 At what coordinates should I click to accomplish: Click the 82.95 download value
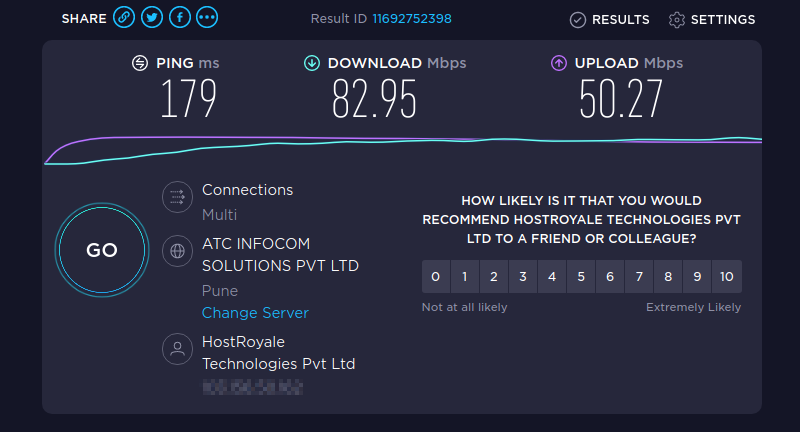click(x=374, y=99)
